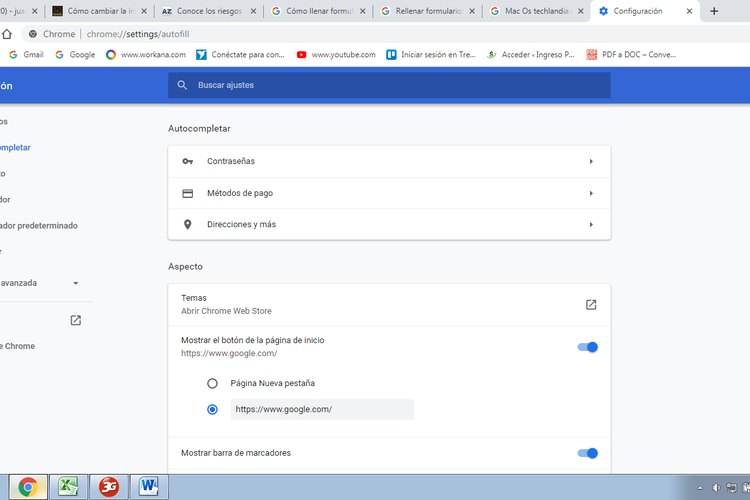The width and height of the screenshot is (750, 500).
Task: Click the card icon beside Métodos de pago
Action: click(188, 193)
